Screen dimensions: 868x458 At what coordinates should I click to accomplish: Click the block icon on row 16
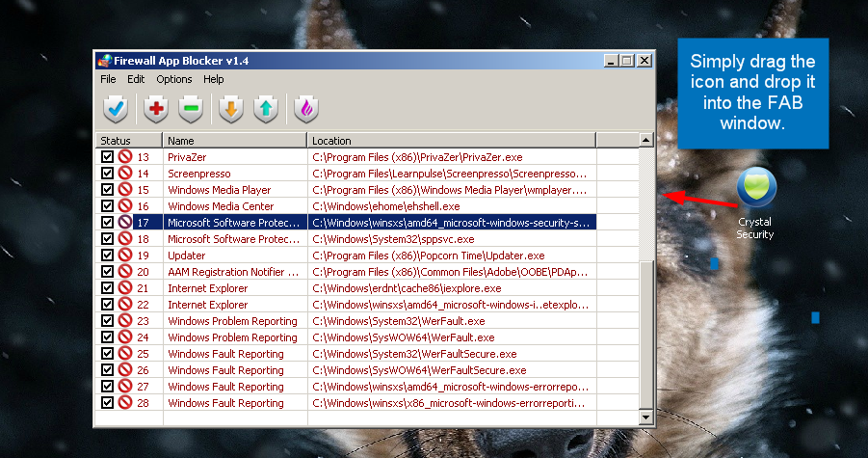click(125, 206)
